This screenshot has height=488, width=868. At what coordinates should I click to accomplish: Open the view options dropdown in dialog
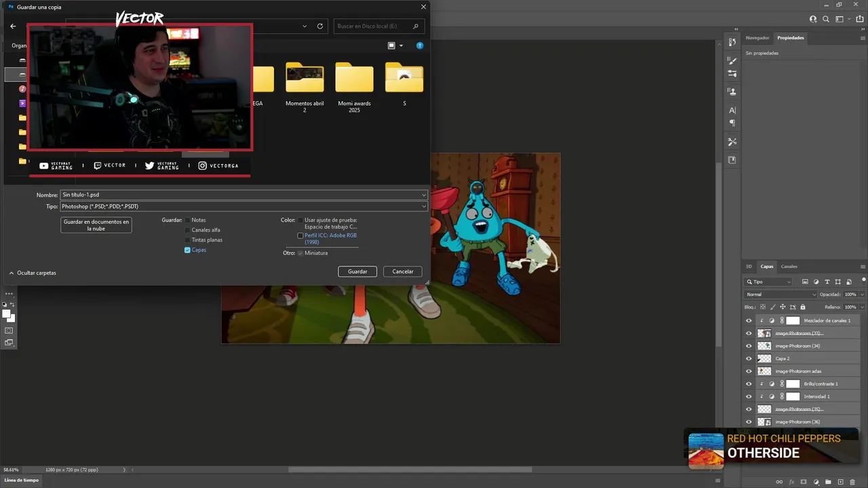click(x=401, y=45)
